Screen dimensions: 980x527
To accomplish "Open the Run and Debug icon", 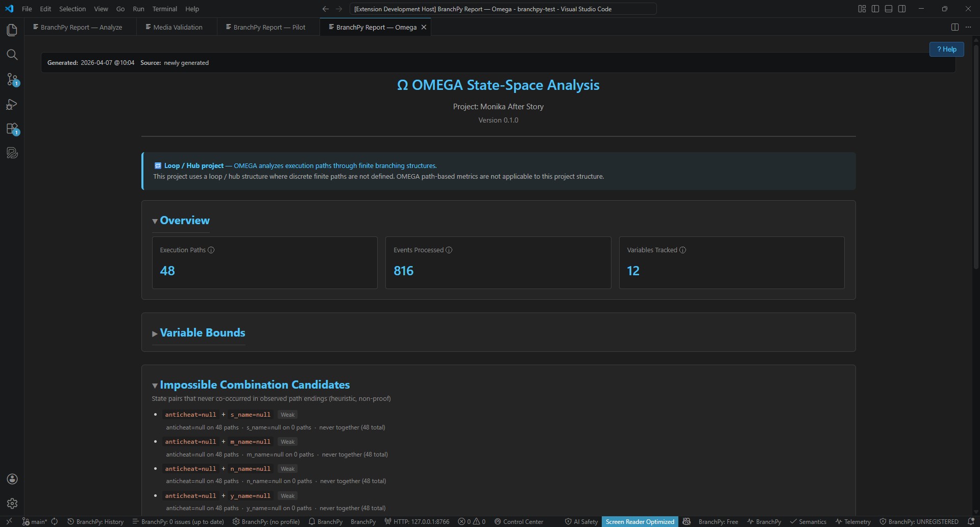I will pyautogui.click(x=12, y=104).
